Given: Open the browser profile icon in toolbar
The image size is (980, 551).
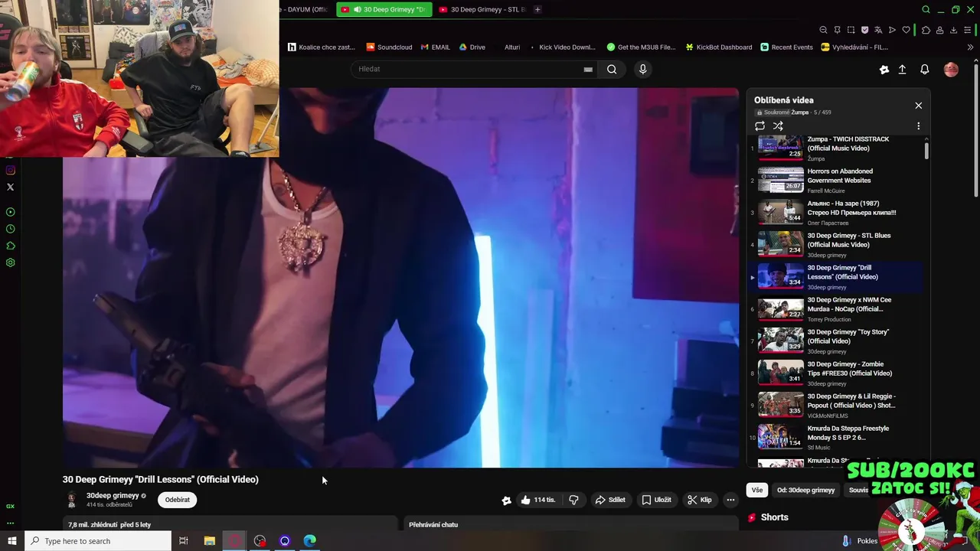Looking at the screenshot, I should tap(939, 30).
